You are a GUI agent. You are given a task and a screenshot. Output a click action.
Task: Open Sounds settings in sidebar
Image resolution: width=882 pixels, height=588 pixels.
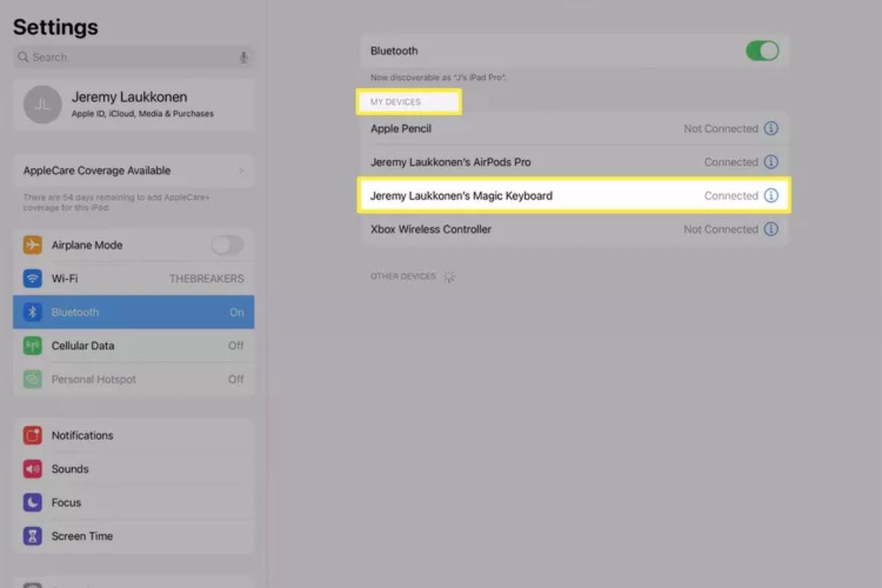(134, 469)
